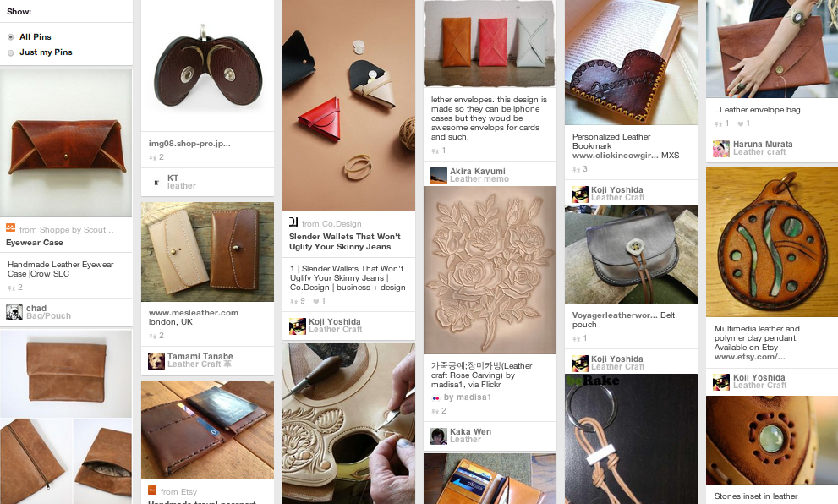Visit the Leather memo board link
The width and height of the screenshot is (838, 504).
coord(479,179)
